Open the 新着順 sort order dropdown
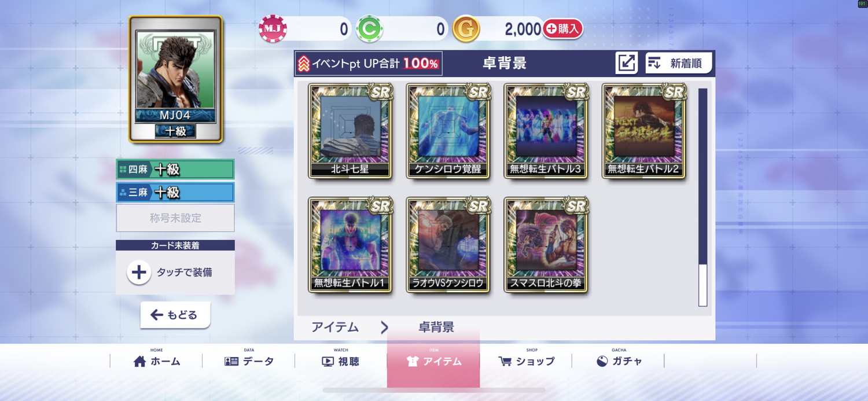Screen dimensions: 868x401 [x=679, y=63]
